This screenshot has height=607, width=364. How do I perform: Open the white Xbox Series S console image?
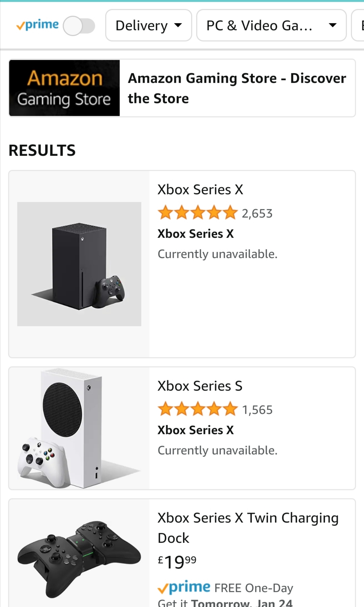[79, 428]
